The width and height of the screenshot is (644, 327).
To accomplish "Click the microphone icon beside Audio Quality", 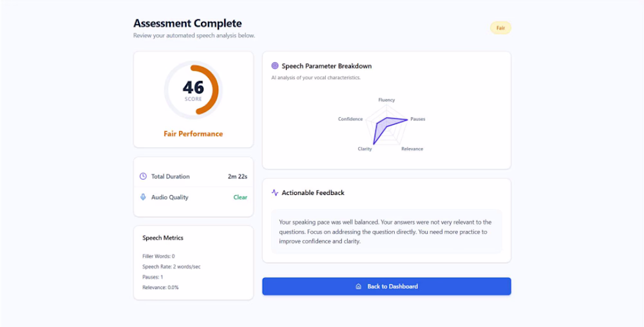I will (x=143, y=197).
